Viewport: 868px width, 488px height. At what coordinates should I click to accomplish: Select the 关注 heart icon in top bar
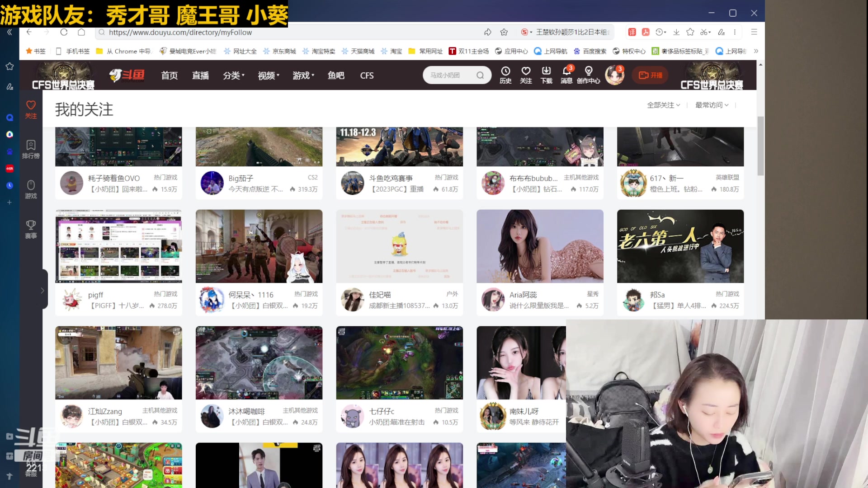(x=526, y=75)
